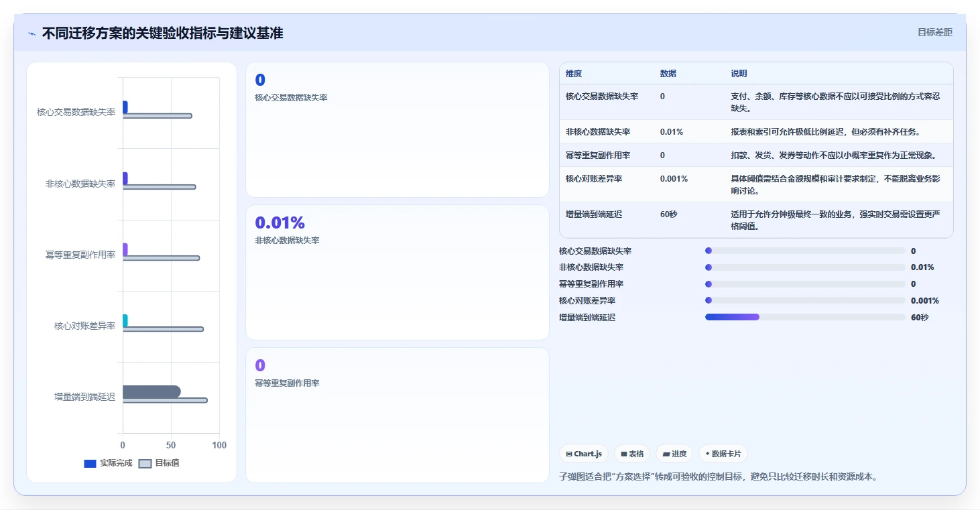This screenshot has height=510, width=980.
Task: Click the chart x-axis value 50
Action: coord(171,445)
